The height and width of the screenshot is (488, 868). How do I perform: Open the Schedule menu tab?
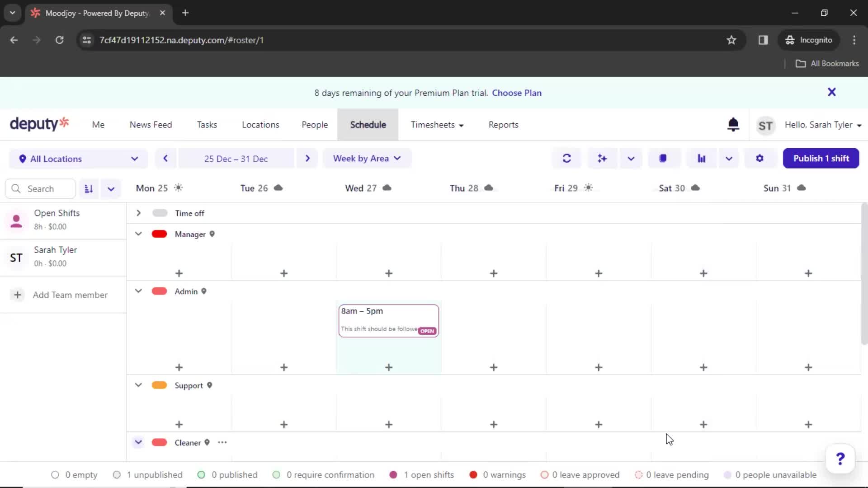point(368,125)
